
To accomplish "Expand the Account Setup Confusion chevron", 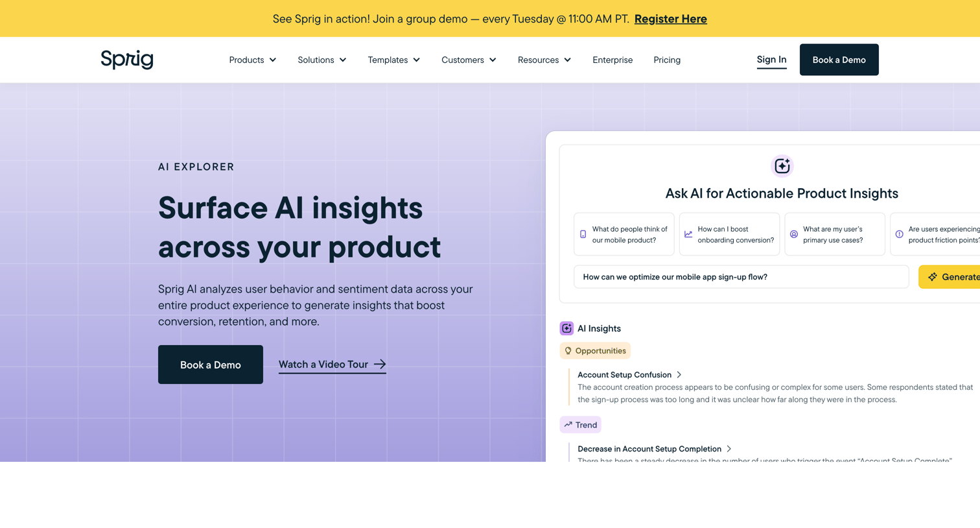I will pos(679,375).
